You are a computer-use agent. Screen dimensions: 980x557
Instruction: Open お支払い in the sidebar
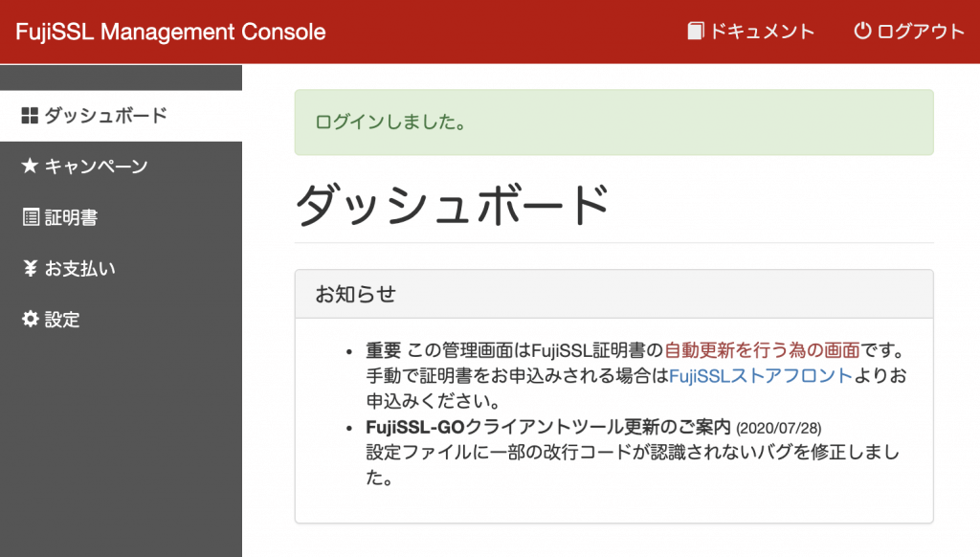(122, 268)
